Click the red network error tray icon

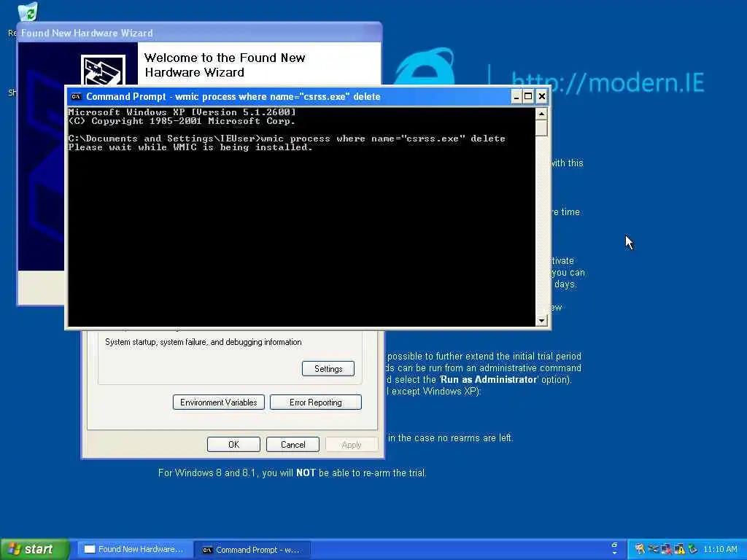[666, 550]
